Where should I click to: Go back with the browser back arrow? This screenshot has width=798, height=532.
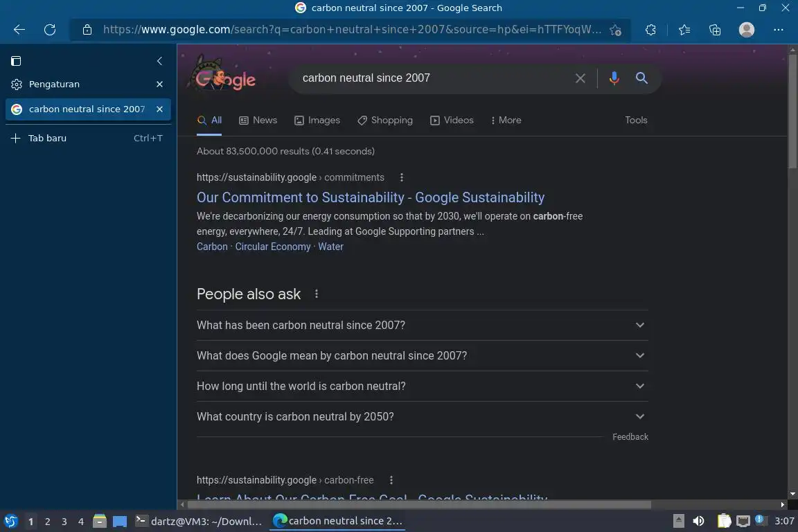click(19, 30)
